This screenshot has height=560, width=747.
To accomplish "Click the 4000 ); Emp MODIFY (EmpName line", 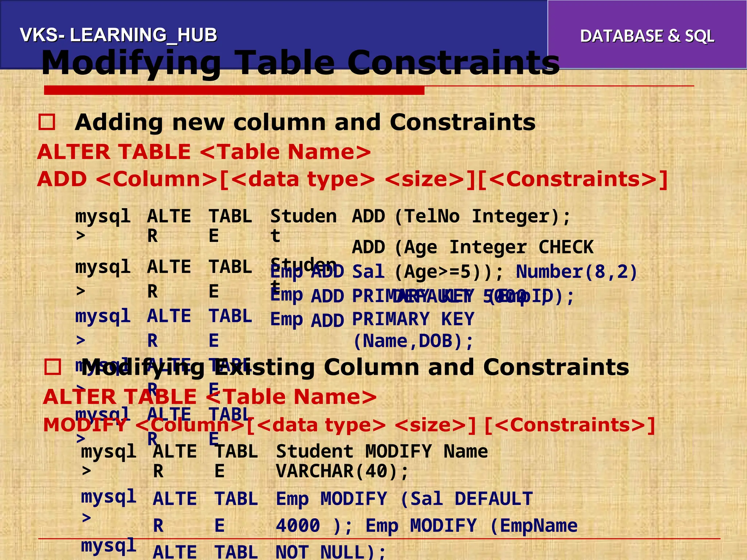I will pyautogui.click(x=427, y=526).
